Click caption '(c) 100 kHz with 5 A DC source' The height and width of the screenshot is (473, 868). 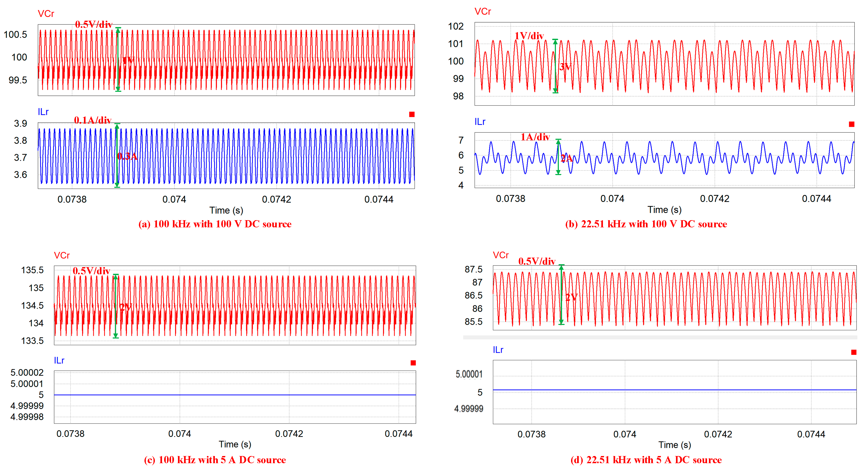click(215, 459)
